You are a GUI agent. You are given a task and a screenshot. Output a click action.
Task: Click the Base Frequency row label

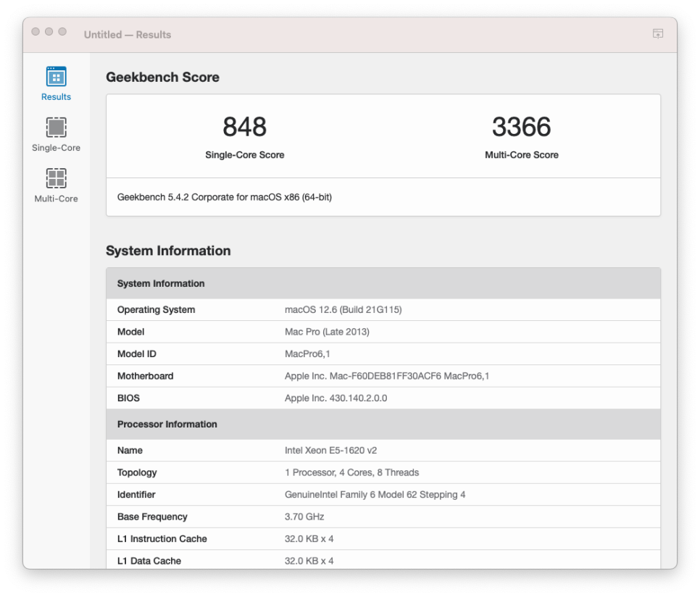(152, 517)
